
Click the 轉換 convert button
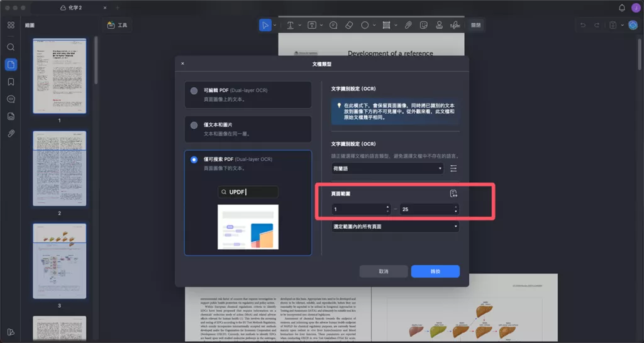pos(435,271)
